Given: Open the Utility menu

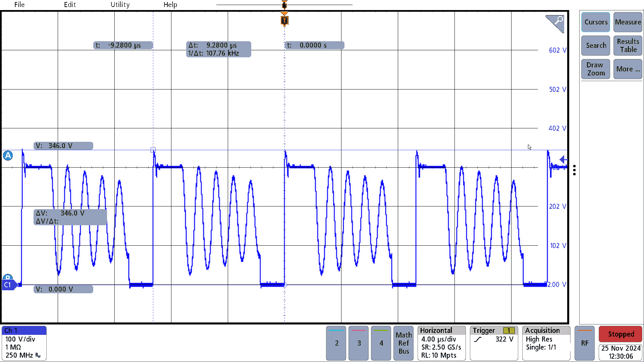Looking at the screenshot, I should click(120, 5).
